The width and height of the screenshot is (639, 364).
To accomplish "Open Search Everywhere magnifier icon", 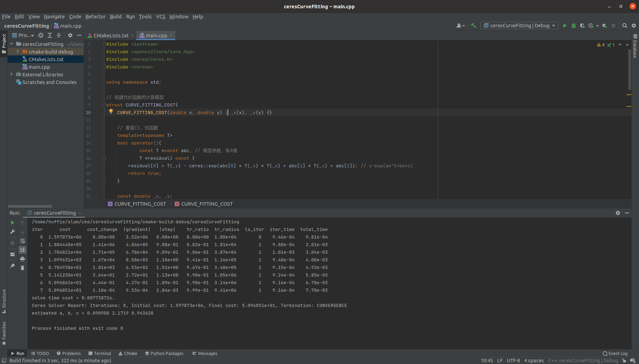I will tap(624, 26).
